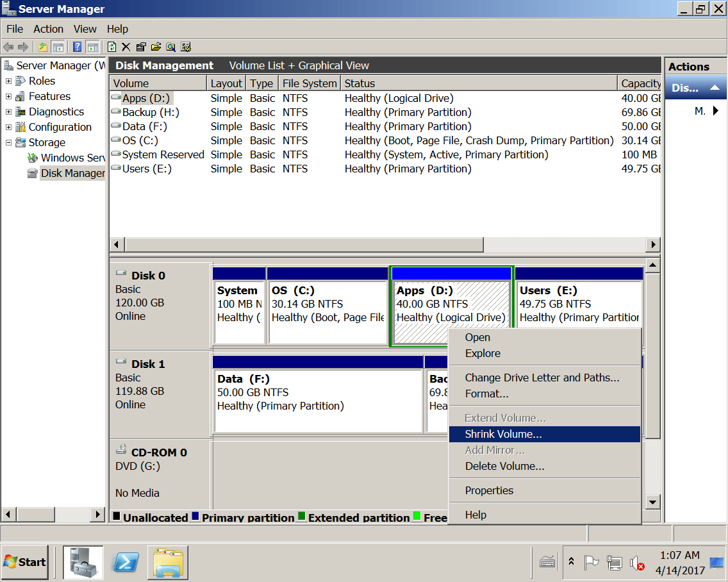Open the View menu
This screenshot has width=728, height=582.
click(85, 29)
